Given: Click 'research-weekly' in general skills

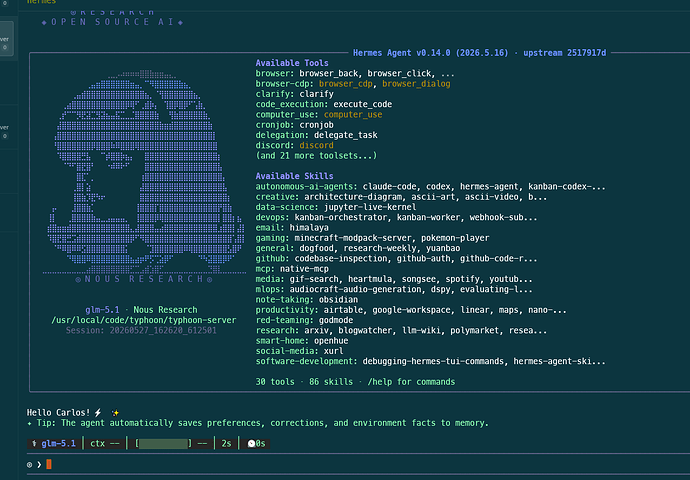Looking at the screenshot, I should (x=380, y=248).
